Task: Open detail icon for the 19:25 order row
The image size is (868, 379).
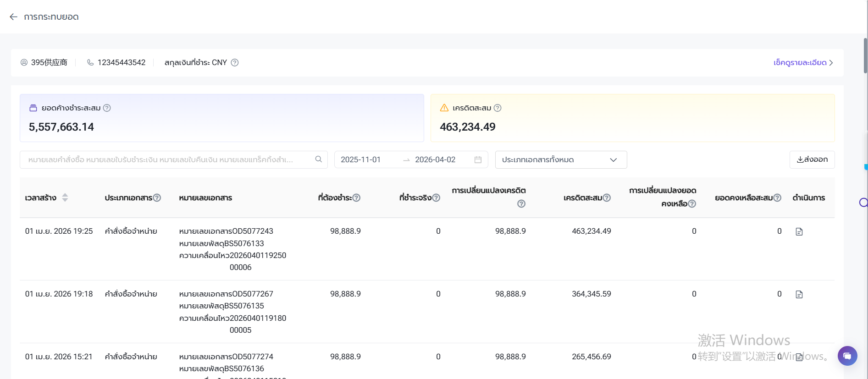Action: 799,232
